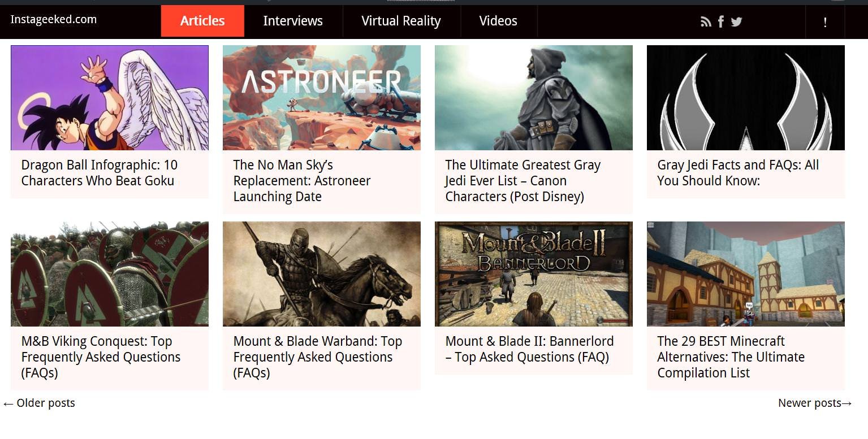868x439 pixels.
Task: Open the Mount & Blade II Bannerlord thumbnail
Action: (534, 274)
